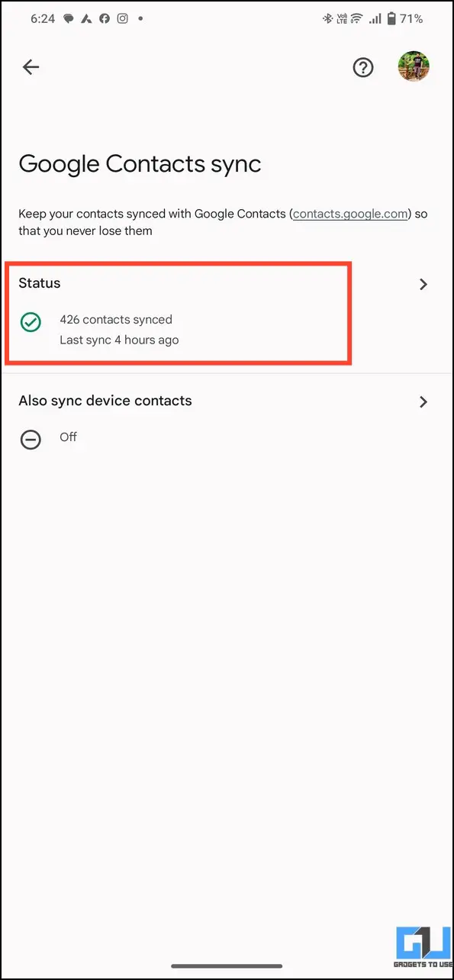Tap the Google Contacts sync title
The width and height of the screenshot is (454, 980).
pyautogui.click(x=140, y=164)
